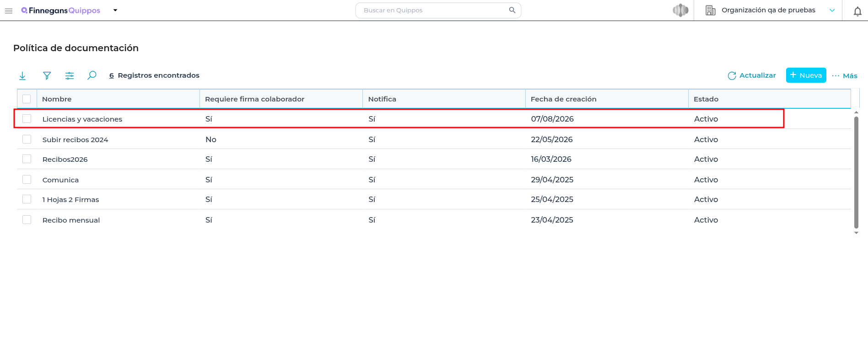Focus the Buscar en Quippos search field
The image size is (868, 346).
tap(438, 10)
